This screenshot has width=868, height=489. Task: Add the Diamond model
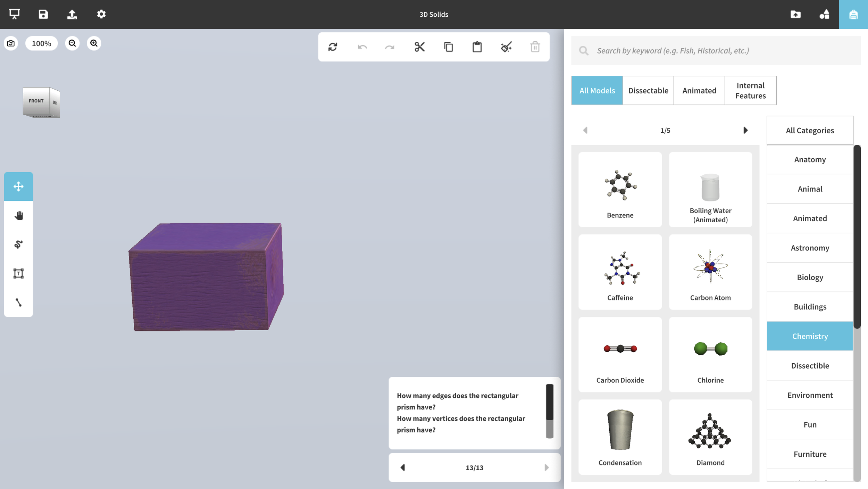click(x=710, y=437)
